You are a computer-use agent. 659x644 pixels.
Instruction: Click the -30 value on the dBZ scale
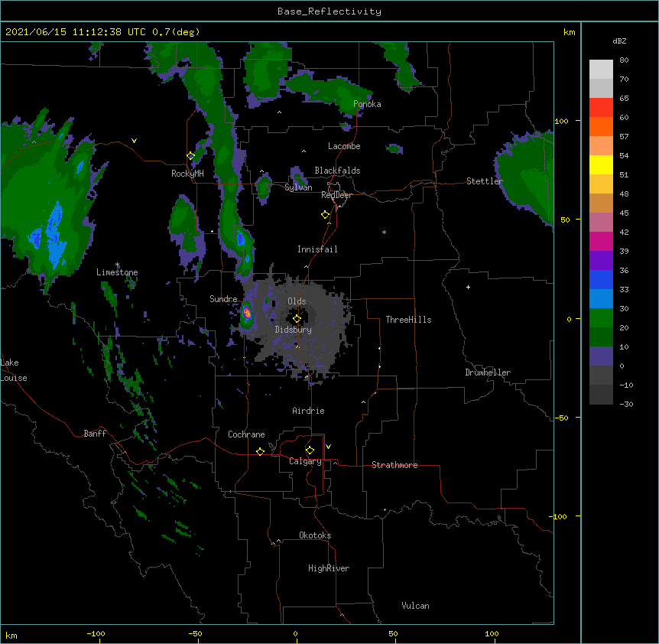[626, 404]
